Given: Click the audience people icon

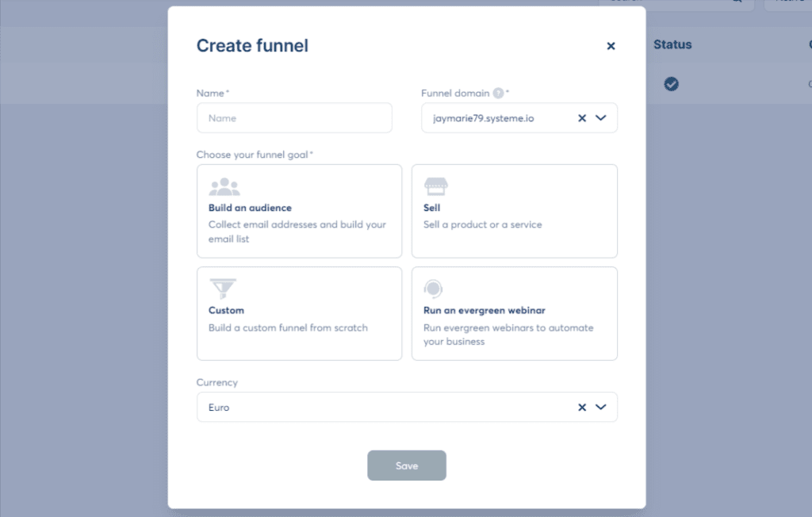Looking at the screenshot, I should (224, 187).
